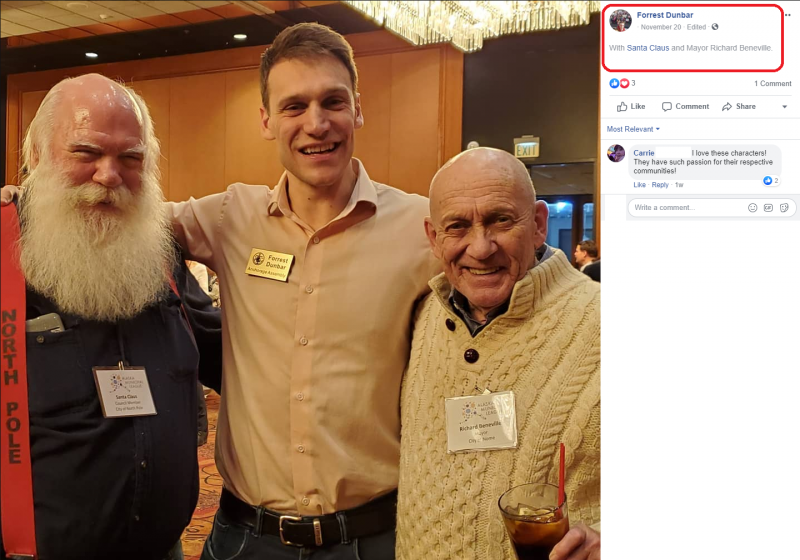Open the 1 Comment link

772,84
